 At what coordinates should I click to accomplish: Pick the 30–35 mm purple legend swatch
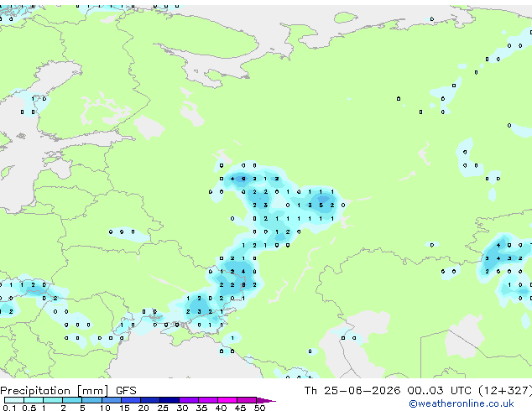click(188, 400)
